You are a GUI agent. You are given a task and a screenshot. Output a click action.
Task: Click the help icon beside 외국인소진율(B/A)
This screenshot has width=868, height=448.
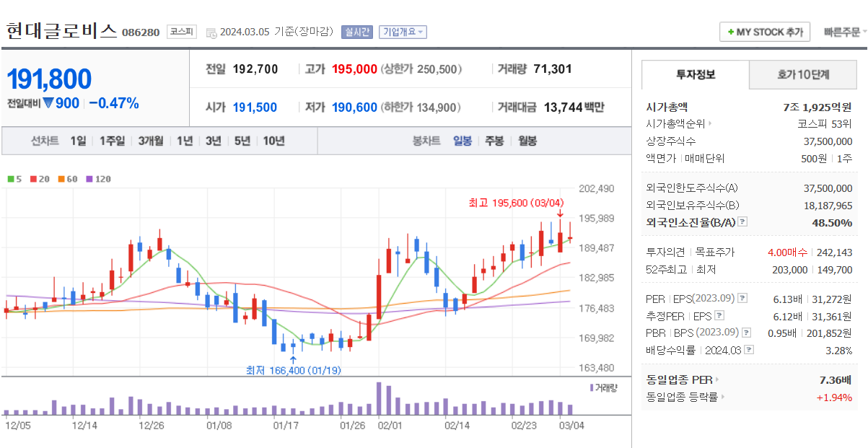click(x=742, y=223)
